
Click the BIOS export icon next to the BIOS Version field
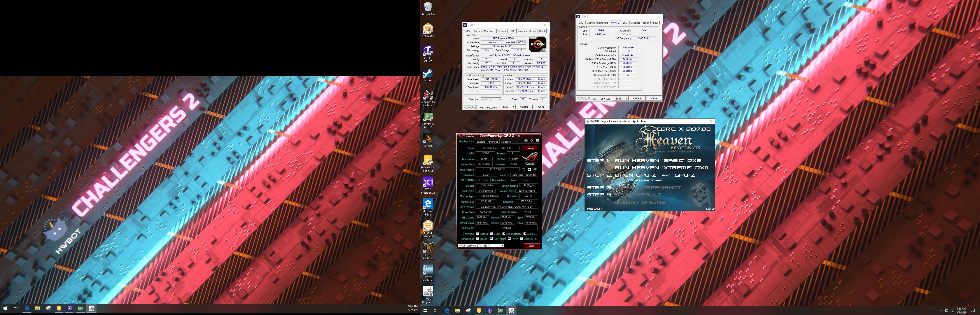523,169
